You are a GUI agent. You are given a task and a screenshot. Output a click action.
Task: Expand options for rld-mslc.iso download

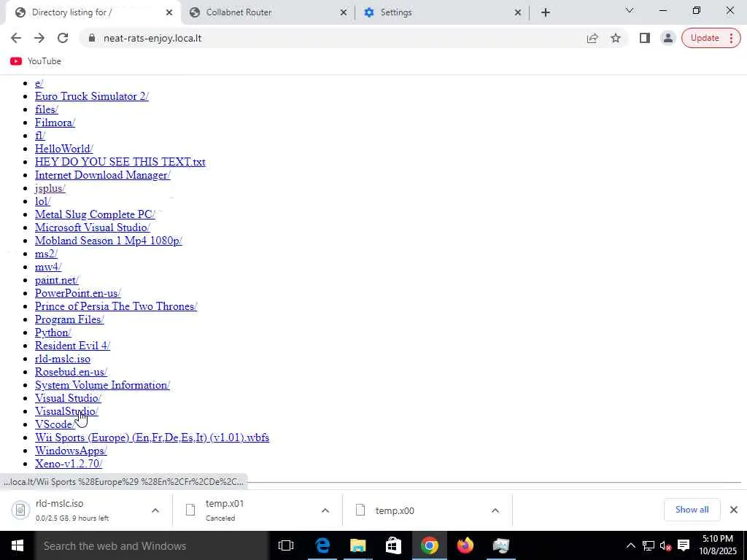[x=155, y=510]
